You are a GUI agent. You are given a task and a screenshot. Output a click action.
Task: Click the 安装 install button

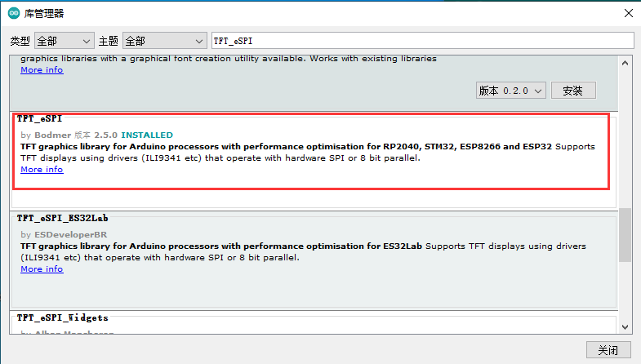[x=573, y=91]
